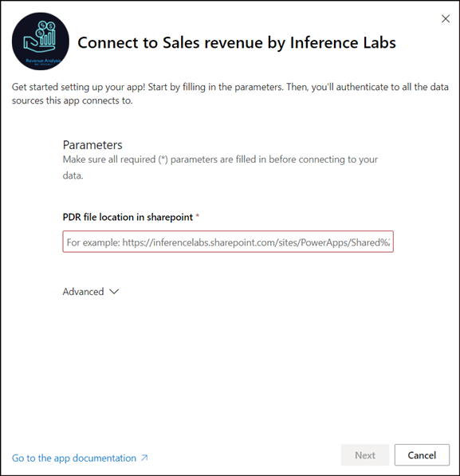The height and width of the screenshot is (476, 460).
Task: Click the Get started setting up description text
Action: pyautogui.click(x=230, y=94)
